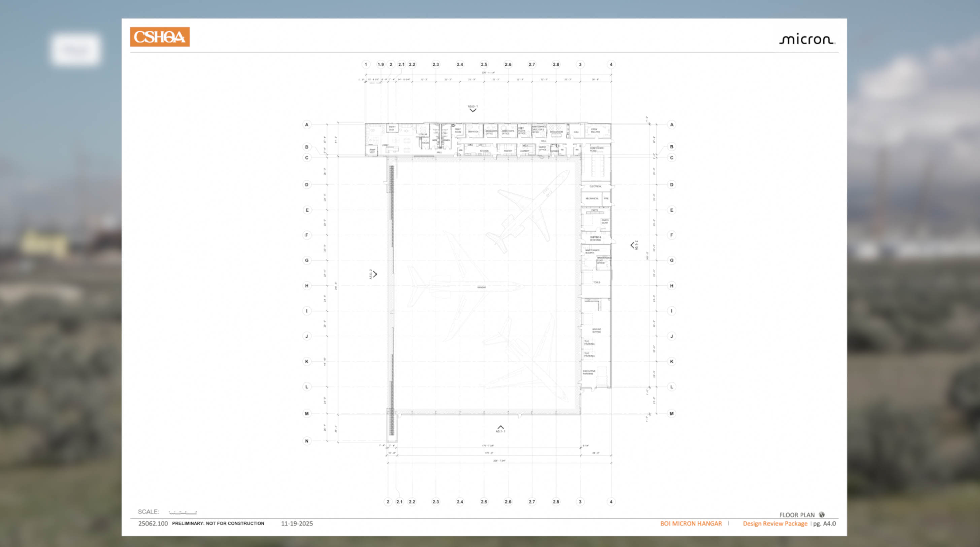The height and width of the screenshot is (547, 980).
Task: Click the orange CSHQA logo
Action: [160, 37]
